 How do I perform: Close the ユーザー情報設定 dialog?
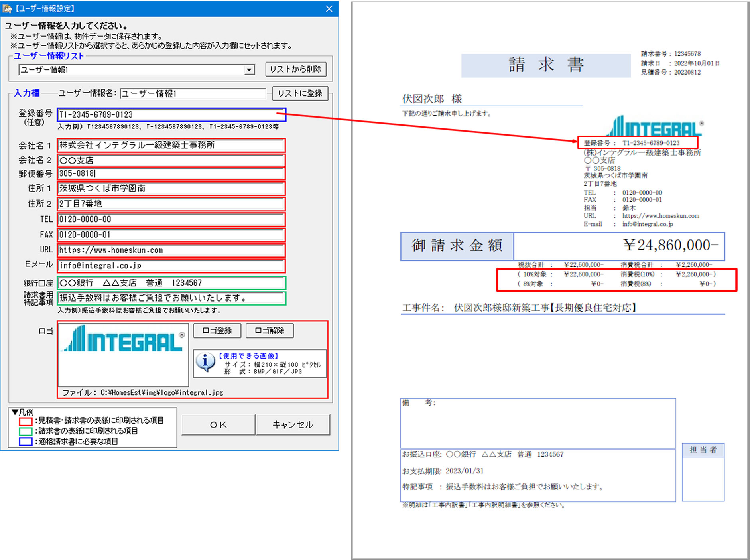click(x=329, y=8)
